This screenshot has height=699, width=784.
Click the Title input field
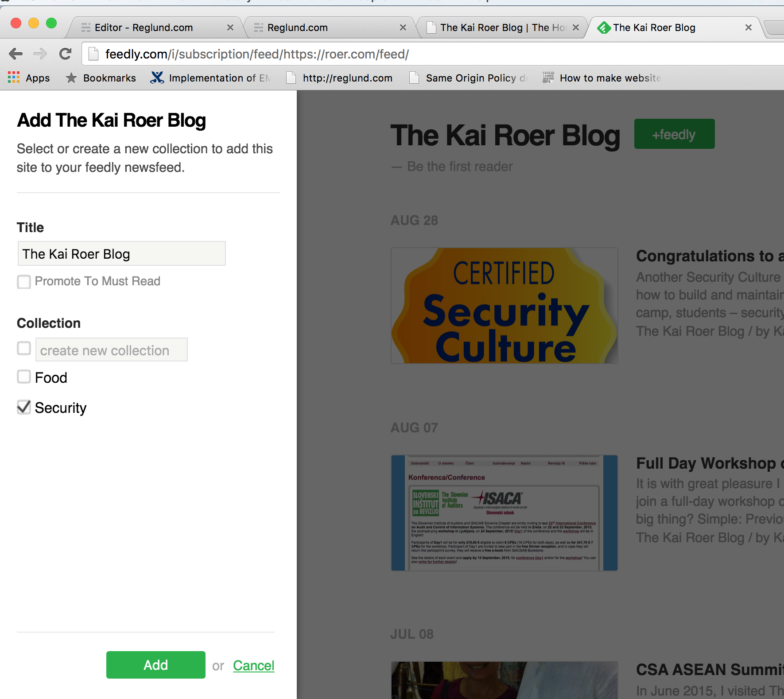click(x=122, y=253)
